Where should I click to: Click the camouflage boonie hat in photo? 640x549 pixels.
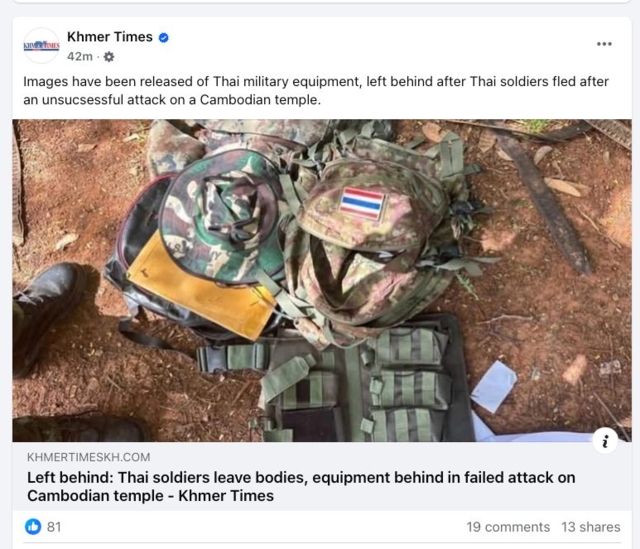224,217
